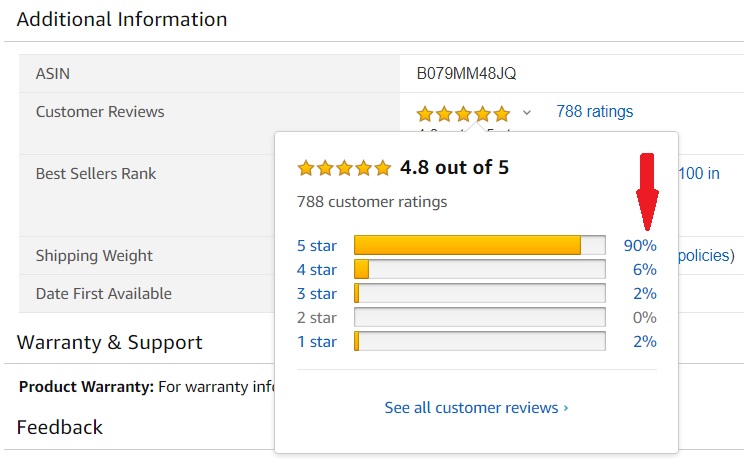Click the 3 star histogram bar
This screenshot has height=462, width=754.
pyautogui.click(x=479, y=293)
